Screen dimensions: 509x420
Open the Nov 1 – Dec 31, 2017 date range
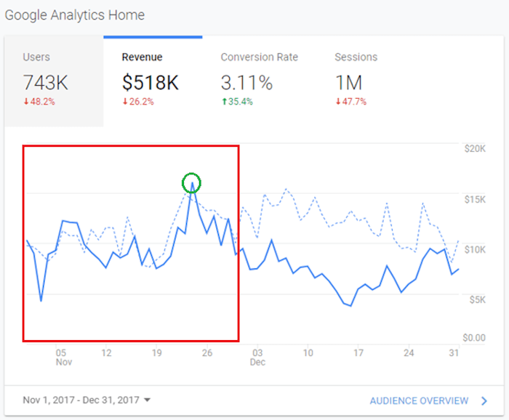click(x=81, y=400)
